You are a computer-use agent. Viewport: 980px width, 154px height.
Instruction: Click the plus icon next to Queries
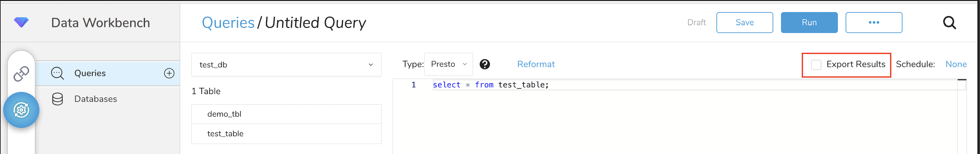pos(169,73)
